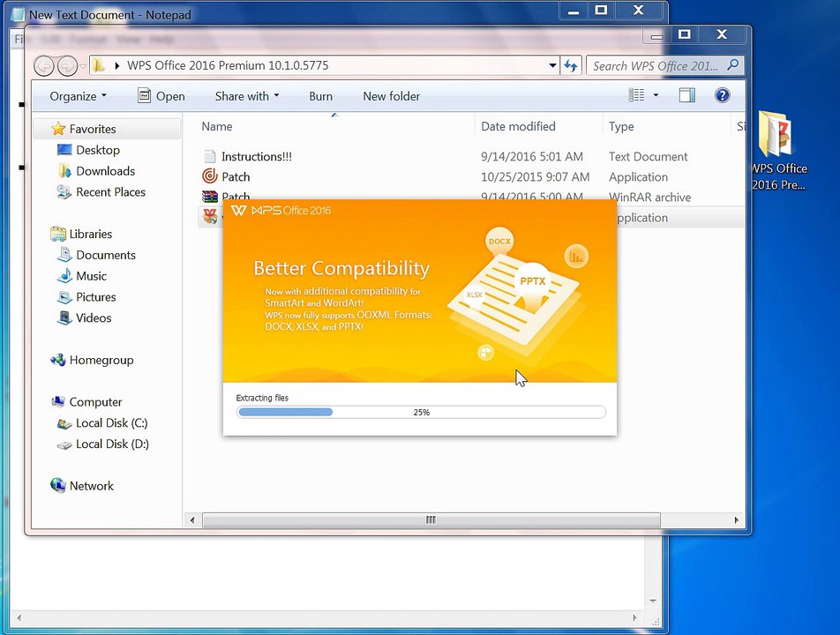
Task: Click the Back navigation arrow in Explorer
Action: 44,66
